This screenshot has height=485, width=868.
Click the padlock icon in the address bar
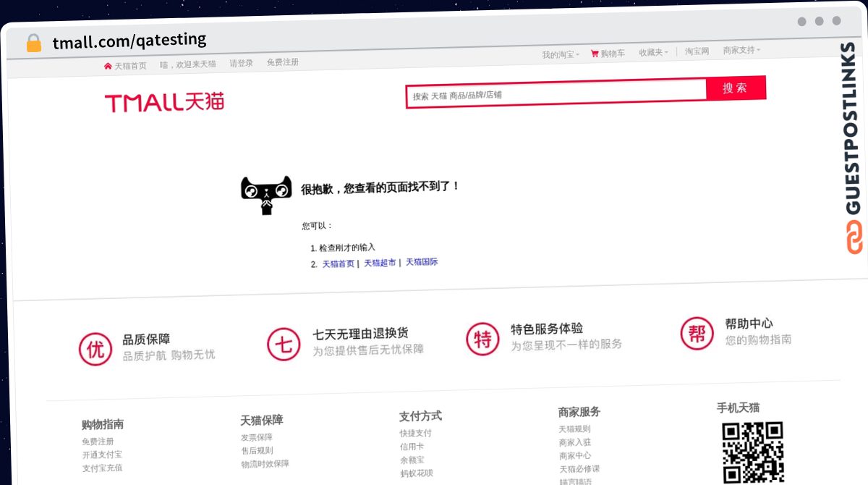click(x=34, y=43)
